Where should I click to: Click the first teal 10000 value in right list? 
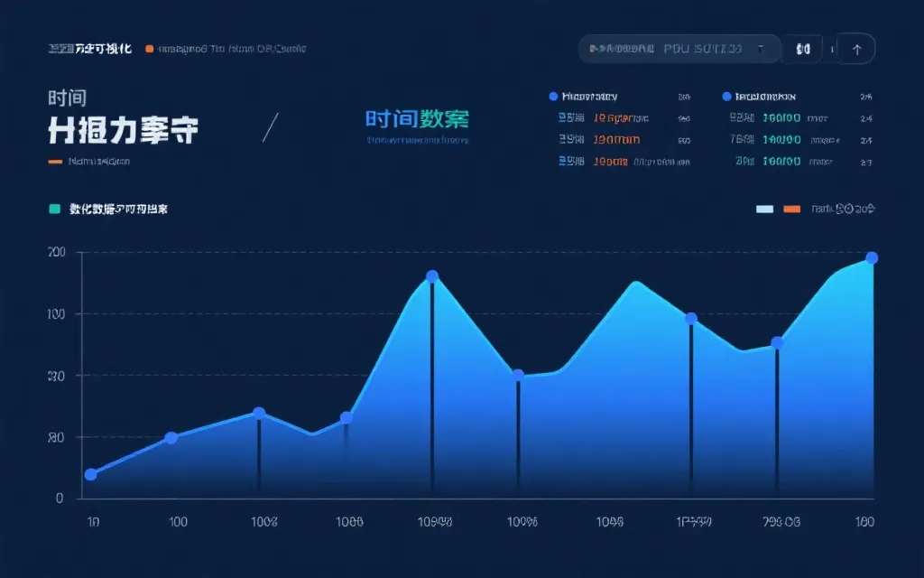[781, 117]
